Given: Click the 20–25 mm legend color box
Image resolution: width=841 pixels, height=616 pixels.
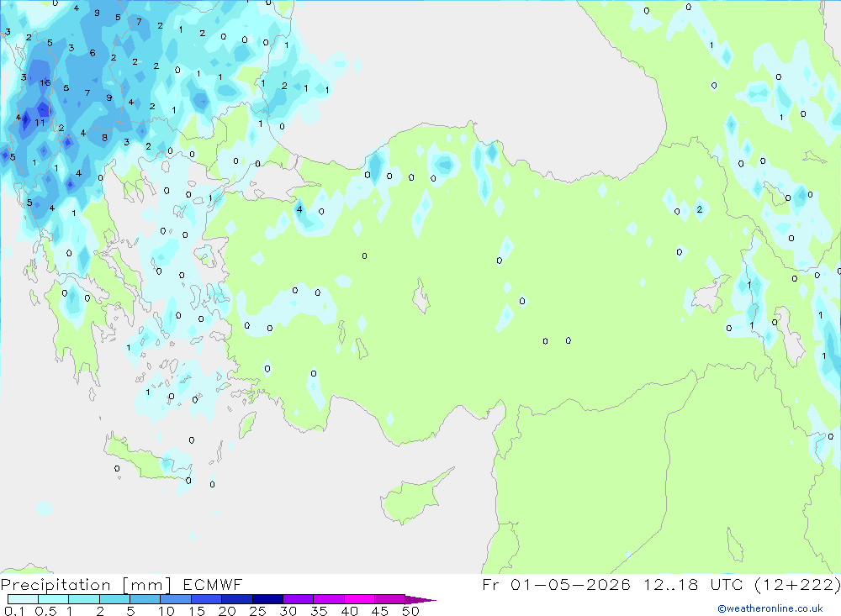Looking at the screenshot, I should tap(237, 599).
